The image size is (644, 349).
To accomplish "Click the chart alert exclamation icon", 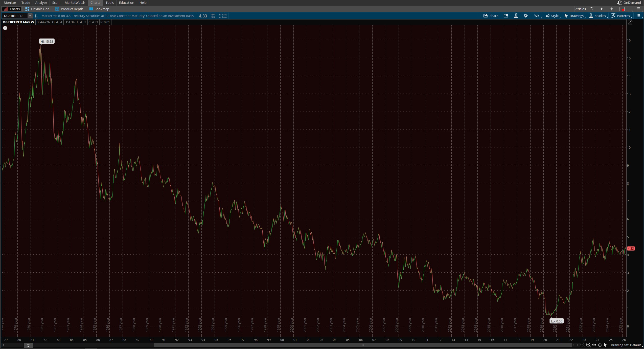I will (5, 28).
